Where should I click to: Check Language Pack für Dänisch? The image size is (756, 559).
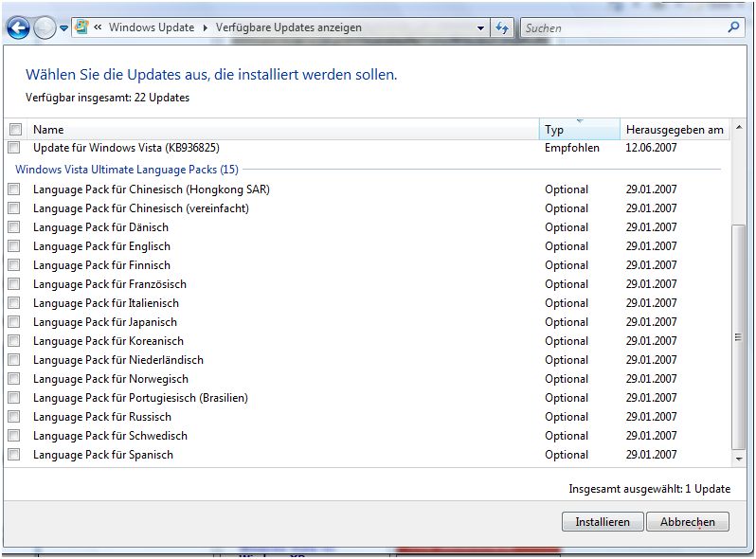(14, 227)
